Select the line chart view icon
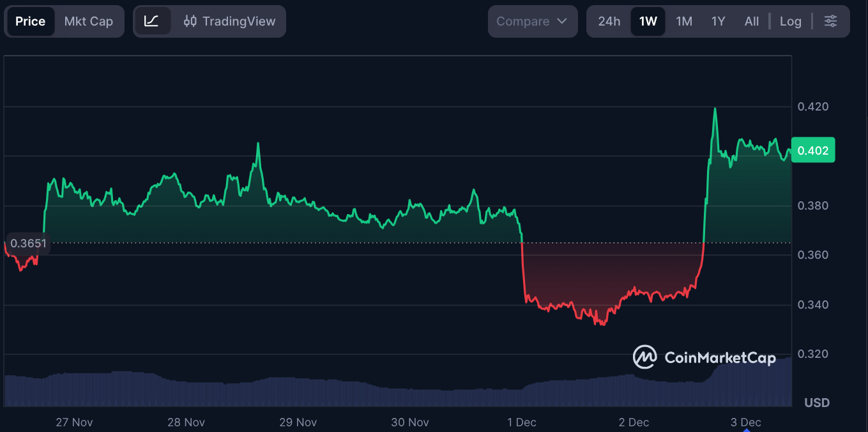 coord(151,21)
